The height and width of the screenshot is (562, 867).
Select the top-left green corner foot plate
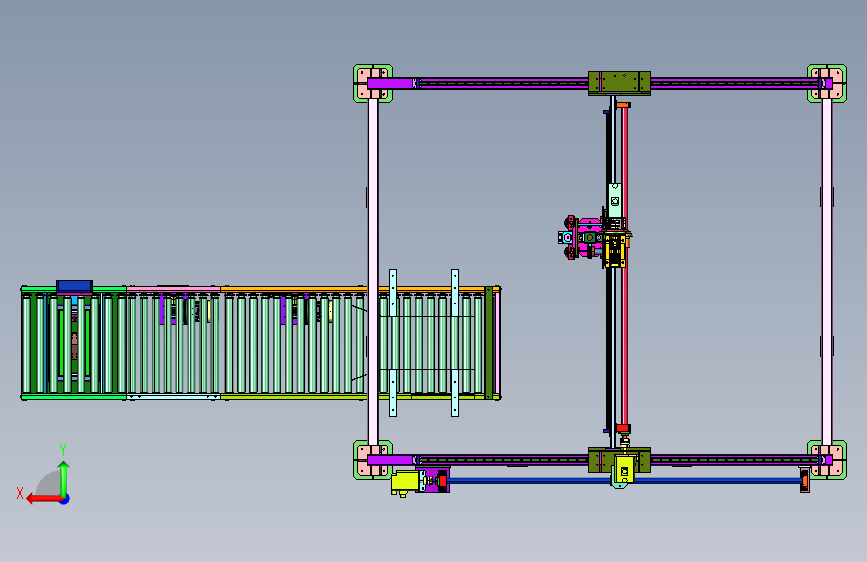373,84
